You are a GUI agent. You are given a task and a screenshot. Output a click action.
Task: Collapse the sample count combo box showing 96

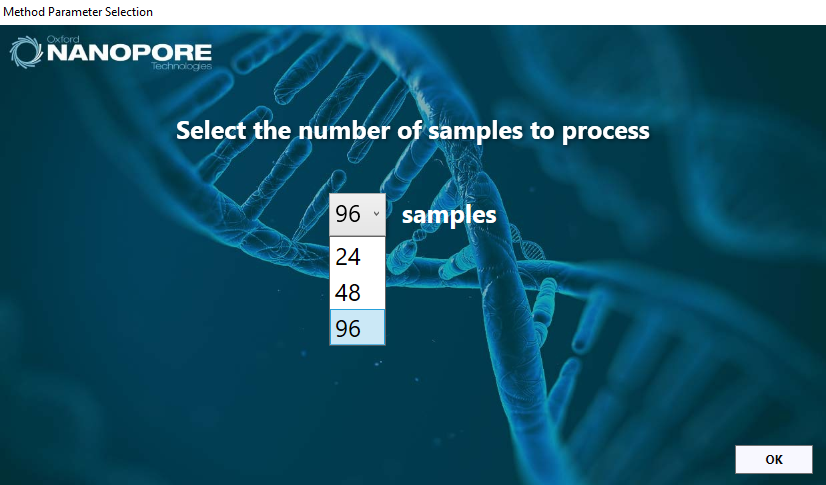click(357, 214)
